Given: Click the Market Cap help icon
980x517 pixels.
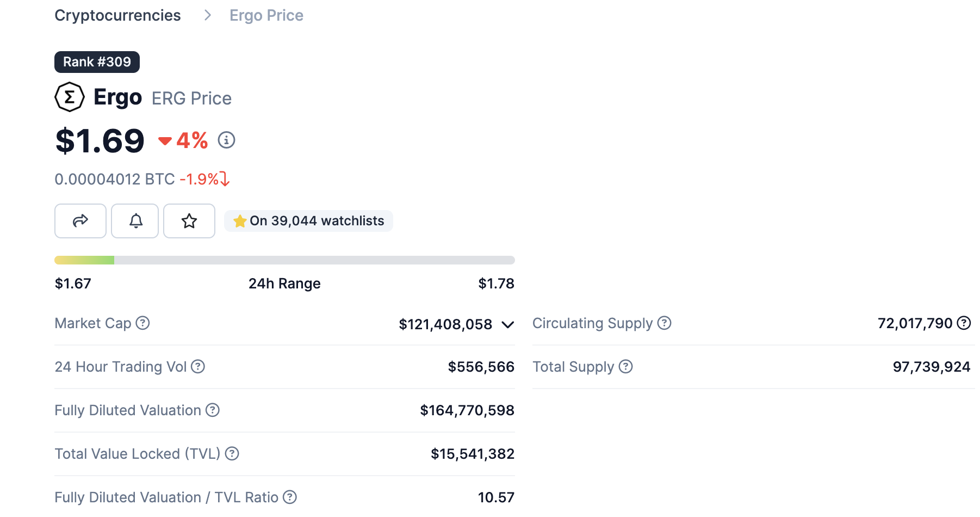Looking at the screenshot, I should [x=142, y=323].
